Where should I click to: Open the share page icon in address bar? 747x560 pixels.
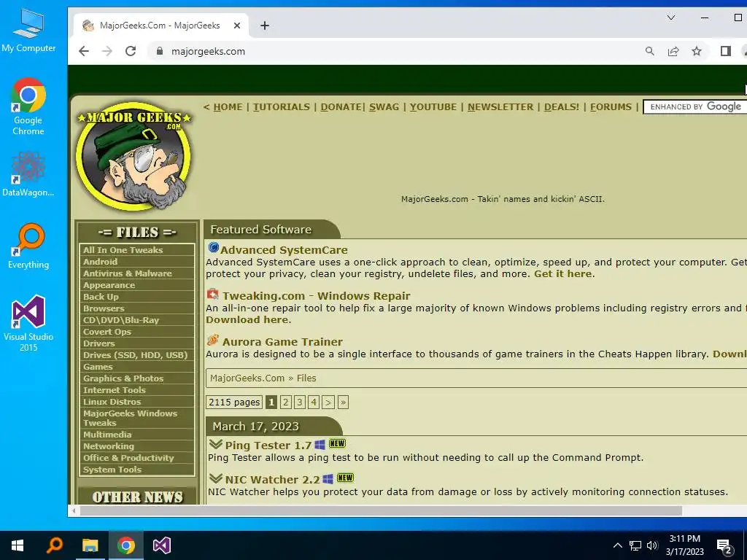coord(673,51)
